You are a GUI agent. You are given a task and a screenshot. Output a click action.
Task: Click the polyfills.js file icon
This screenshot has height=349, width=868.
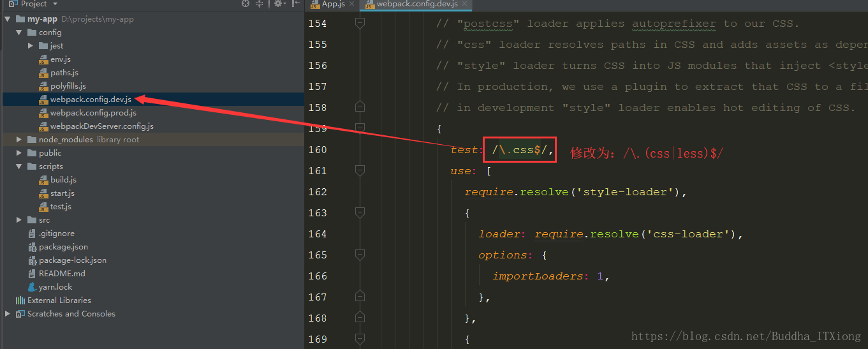click(43, 86)
